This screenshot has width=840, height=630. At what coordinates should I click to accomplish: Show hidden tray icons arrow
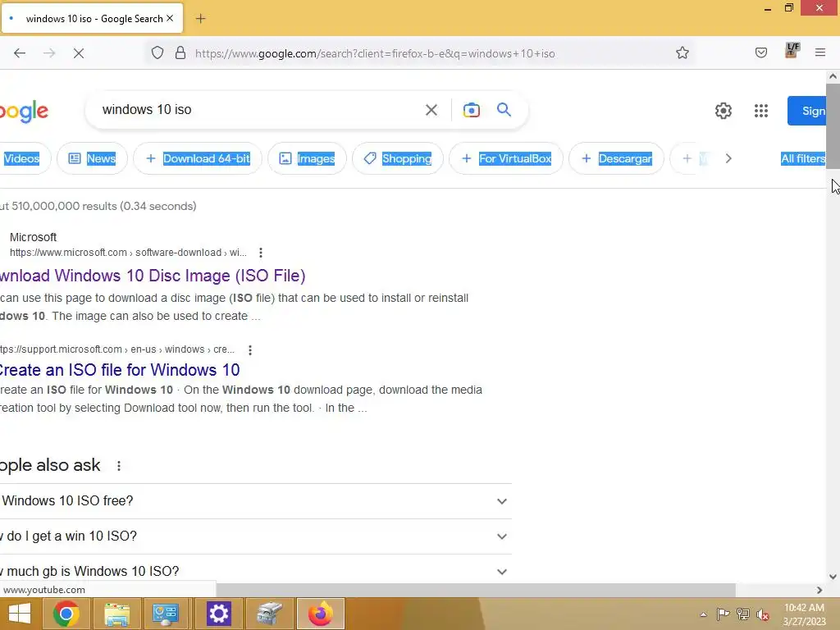(x=703, y=614)
